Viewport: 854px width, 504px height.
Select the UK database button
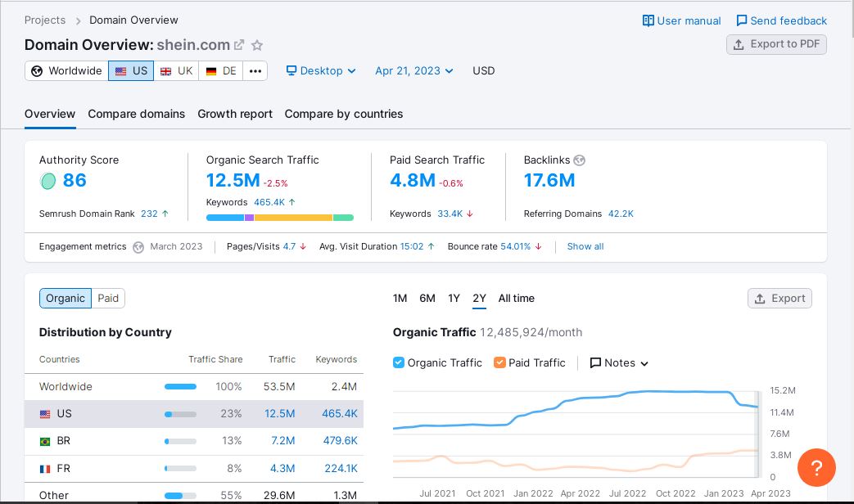click(177, 70)
